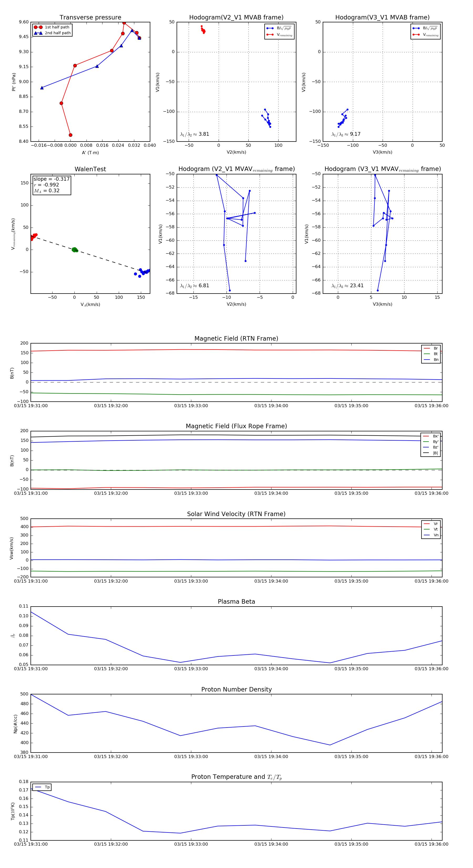Click the 'WalenTest' plot title
The height and width of the screenshot is (868, 473).
click(x=90, y=169)
